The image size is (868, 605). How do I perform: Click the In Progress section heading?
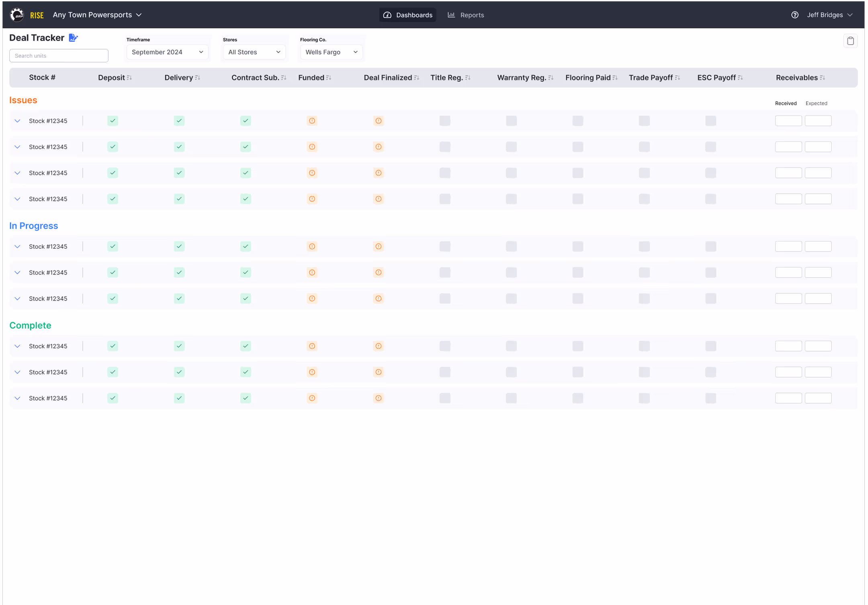(34, 226)
